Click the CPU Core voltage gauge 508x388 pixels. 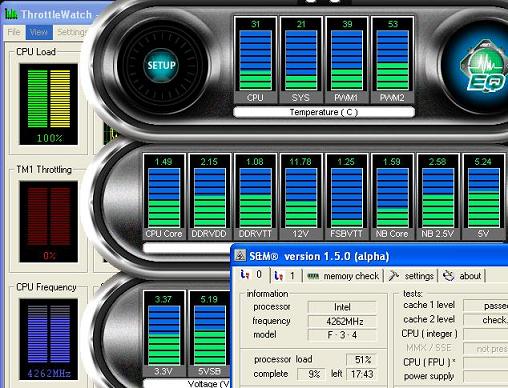pyautogui.click(x=164, y=197)
